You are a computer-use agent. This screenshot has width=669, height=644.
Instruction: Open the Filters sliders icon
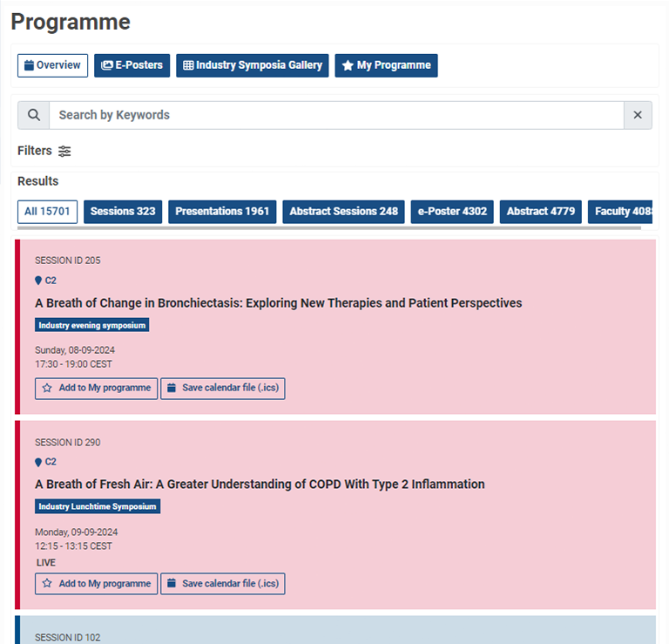64,151
